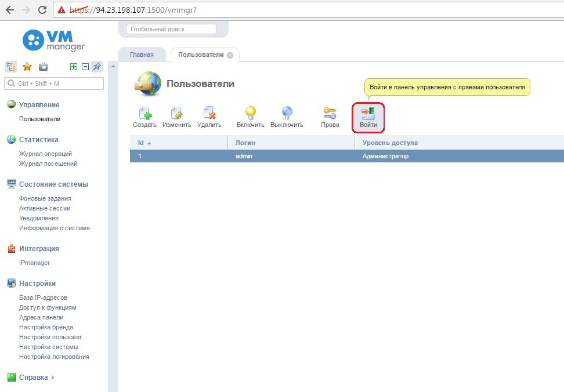The height and width of the screenshot is (392, 564).
Task: Click the Ctrl + Shift + M menu search field
Action: pos(54,84)
